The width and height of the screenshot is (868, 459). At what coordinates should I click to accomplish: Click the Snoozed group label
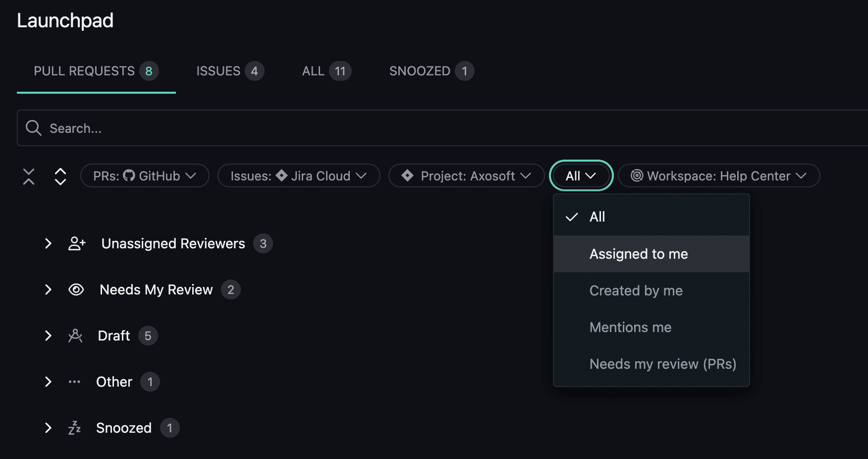(124, 428)
